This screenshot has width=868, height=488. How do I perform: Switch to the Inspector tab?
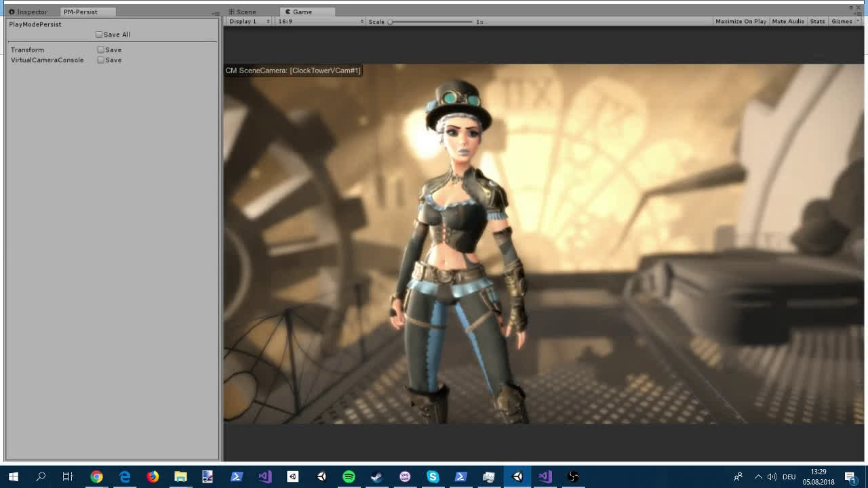28,12
